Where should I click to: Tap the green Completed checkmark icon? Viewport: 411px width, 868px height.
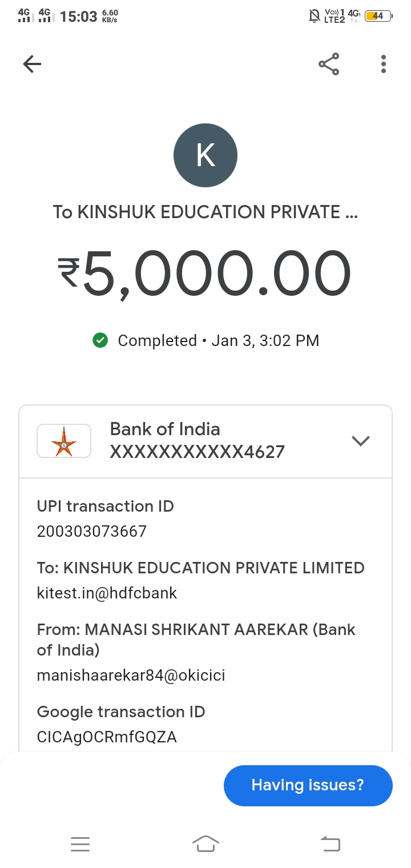point(100,341)
